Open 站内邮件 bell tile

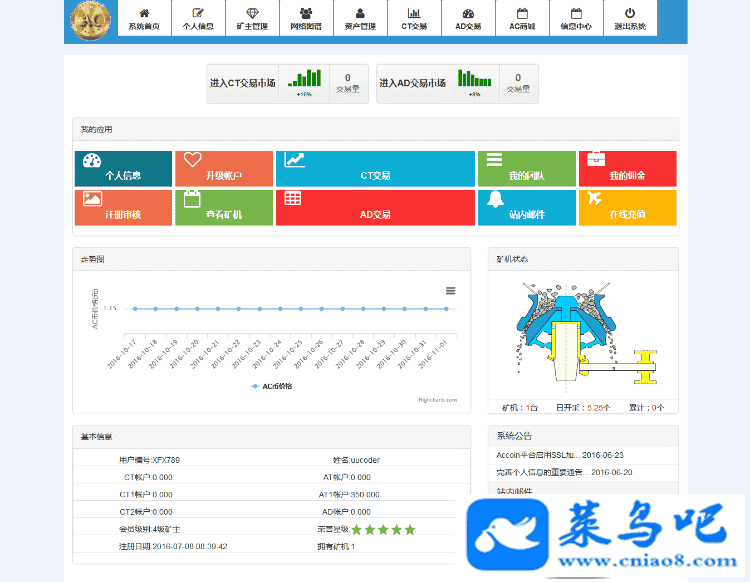(526, 207)
